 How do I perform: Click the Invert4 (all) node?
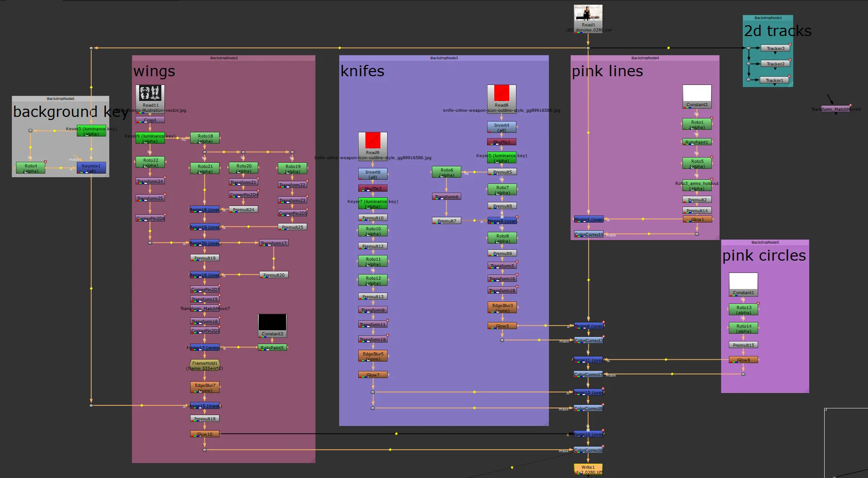(x=501, y=126)
